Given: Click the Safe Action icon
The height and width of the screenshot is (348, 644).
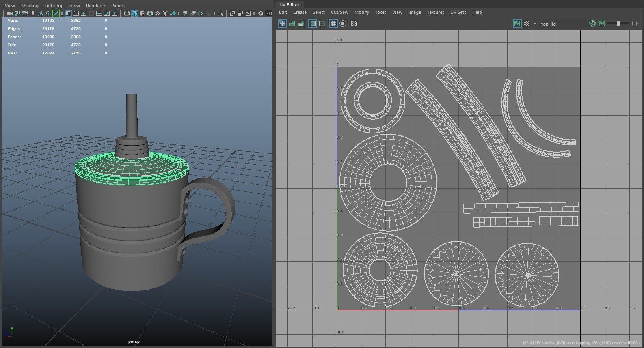Looking at the screenshot, I should pos(107,13).
